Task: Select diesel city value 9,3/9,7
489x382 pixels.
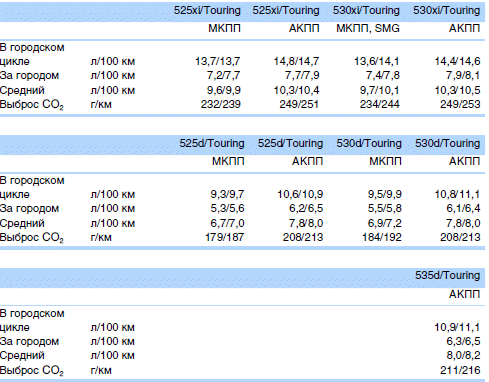Action: (227, 194)
